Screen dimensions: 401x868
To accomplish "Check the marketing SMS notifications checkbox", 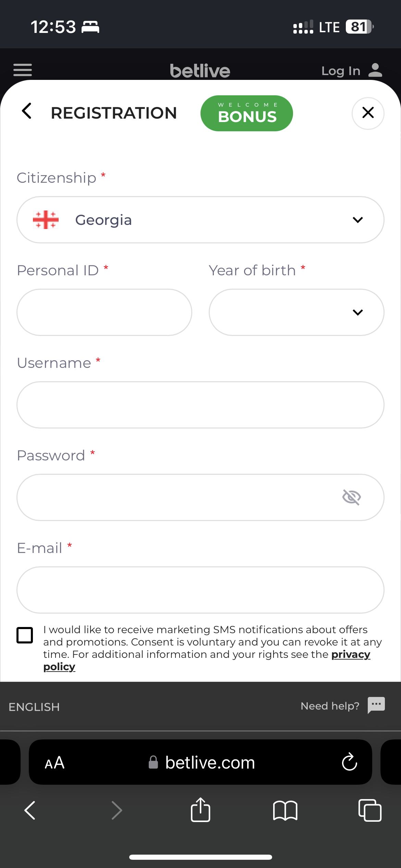I will coord(25,635).
